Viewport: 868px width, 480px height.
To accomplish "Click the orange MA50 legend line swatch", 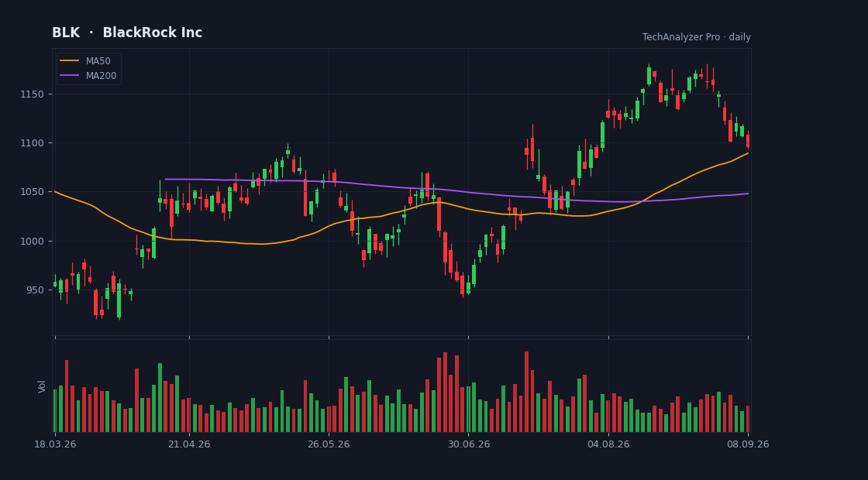I will coord(69,61).
